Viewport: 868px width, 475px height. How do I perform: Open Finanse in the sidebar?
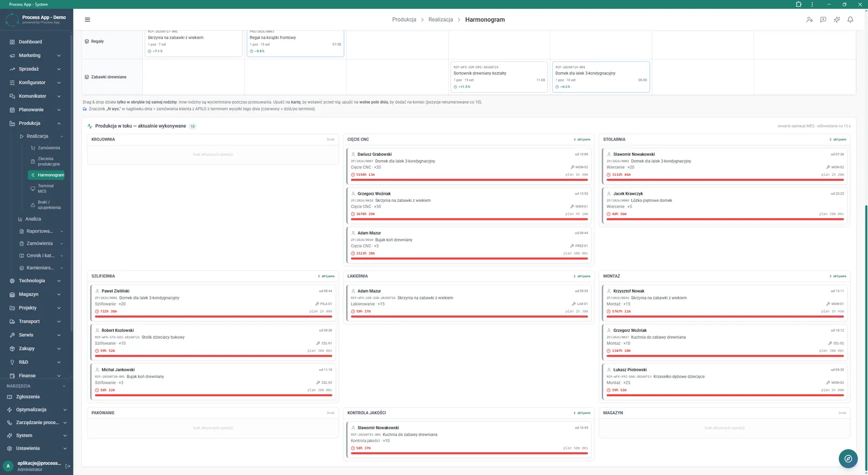[27, 376]
